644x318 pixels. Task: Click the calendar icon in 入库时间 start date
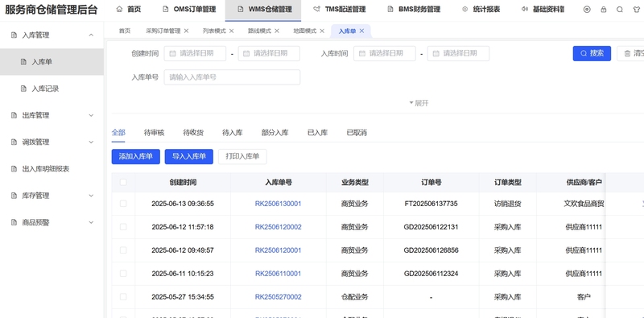361,53
